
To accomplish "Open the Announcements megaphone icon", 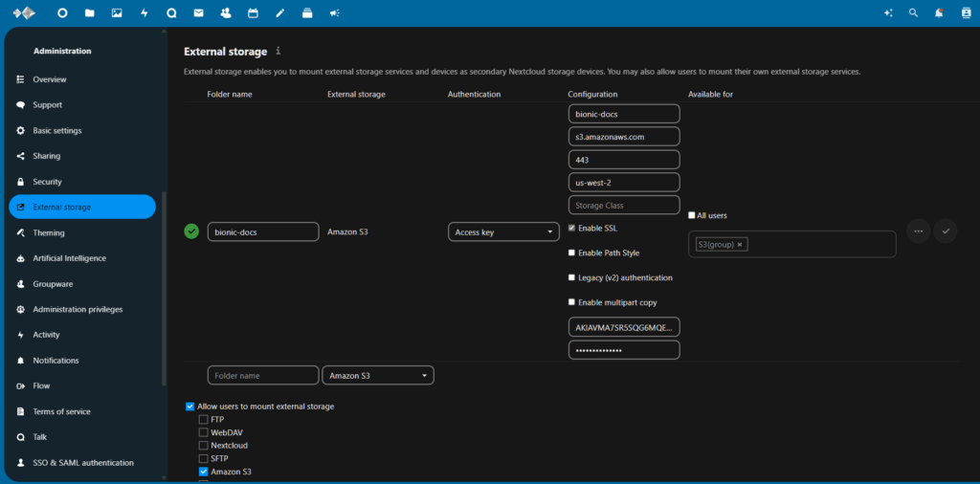I will (335, 12).
